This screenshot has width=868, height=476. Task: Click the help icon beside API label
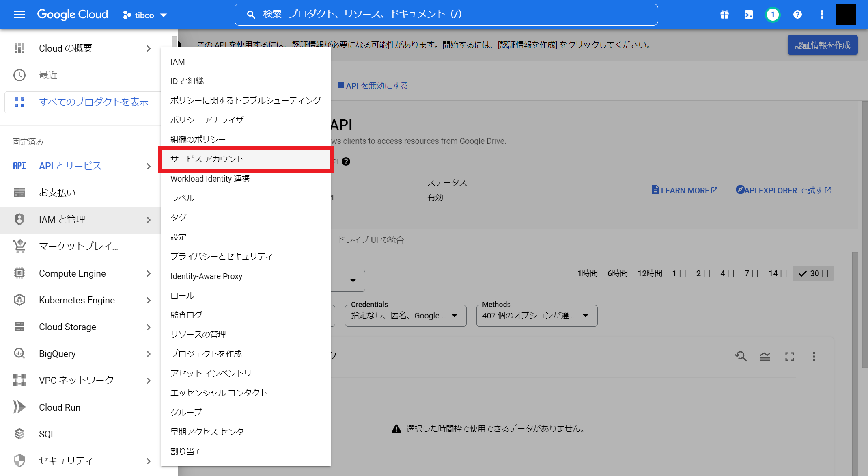346,162
